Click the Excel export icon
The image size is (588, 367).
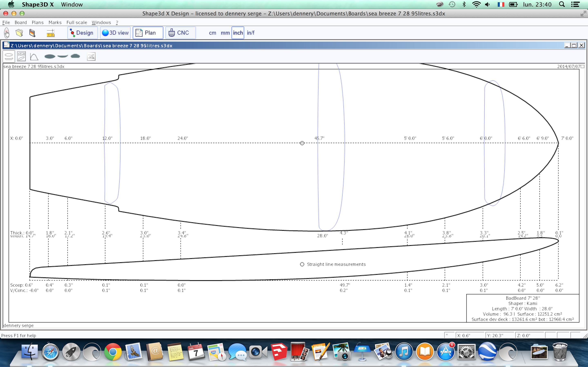[91, 56]
